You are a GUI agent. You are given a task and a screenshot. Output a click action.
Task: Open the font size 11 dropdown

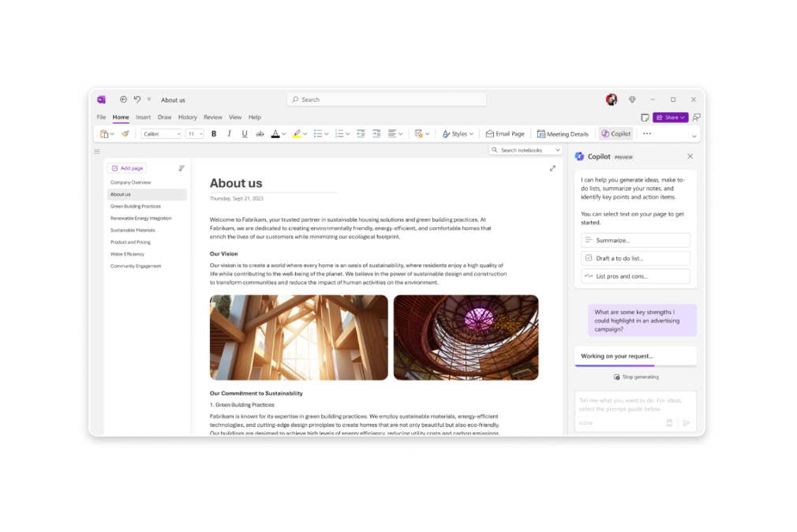[x=195, y=133]
